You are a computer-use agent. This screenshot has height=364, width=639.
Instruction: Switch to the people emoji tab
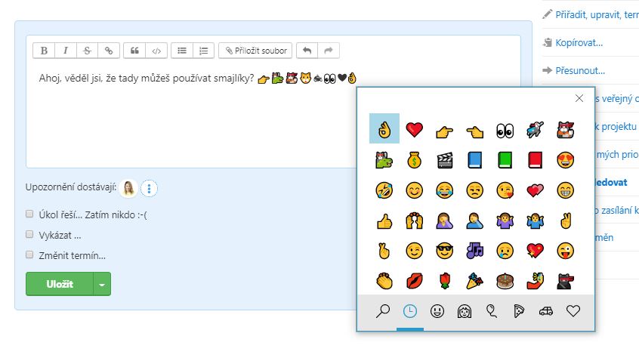click(x=465, y=311)
